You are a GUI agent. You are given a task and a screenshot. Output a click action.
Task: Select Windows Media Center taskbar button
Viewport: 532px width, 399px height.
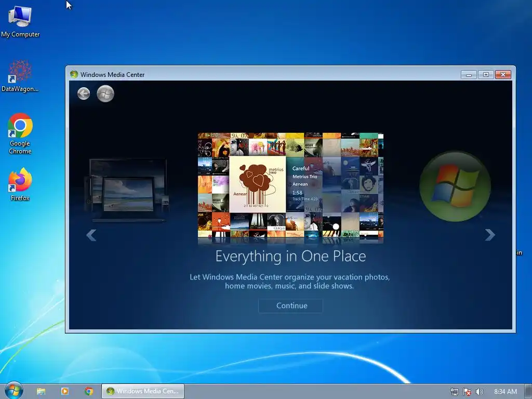point(143,391)
